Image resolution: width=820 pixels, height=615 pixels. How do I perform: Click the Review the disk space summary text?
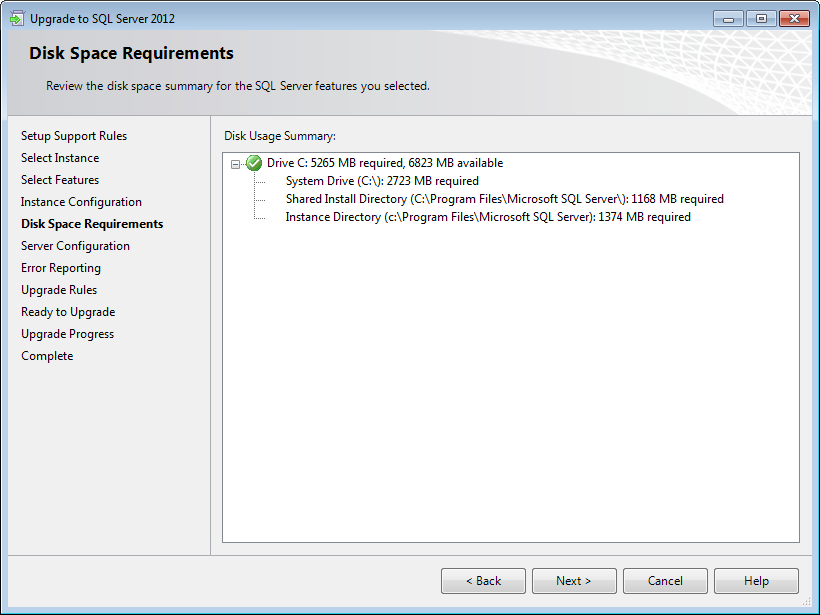(238, 86)
